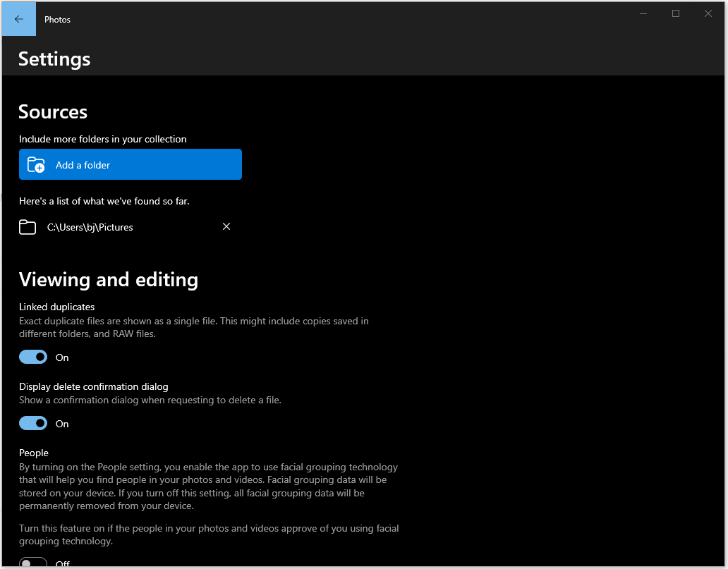The height and width of the screenshot is (569, 728).
Task: Click the folder icon beside the Pictures path
Action: (x=28, y=227)
